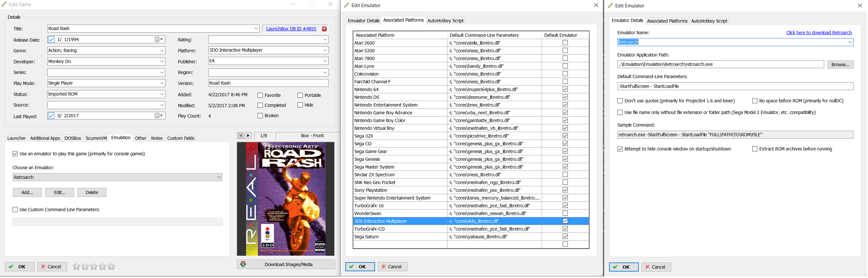Open the Rating dropdown
868x278 pixels.
click(x=325, y=40)
